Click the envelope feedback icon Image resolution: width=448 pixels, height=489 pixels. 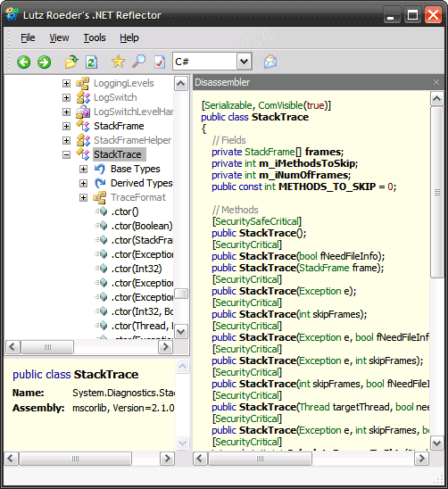point(270,62)
